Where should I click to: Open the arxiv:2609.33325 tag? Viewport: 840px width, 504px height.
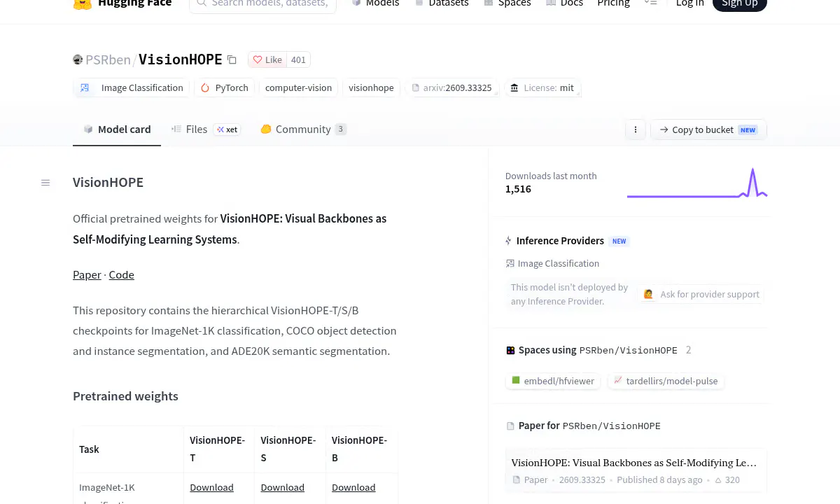tap(452, 87)
